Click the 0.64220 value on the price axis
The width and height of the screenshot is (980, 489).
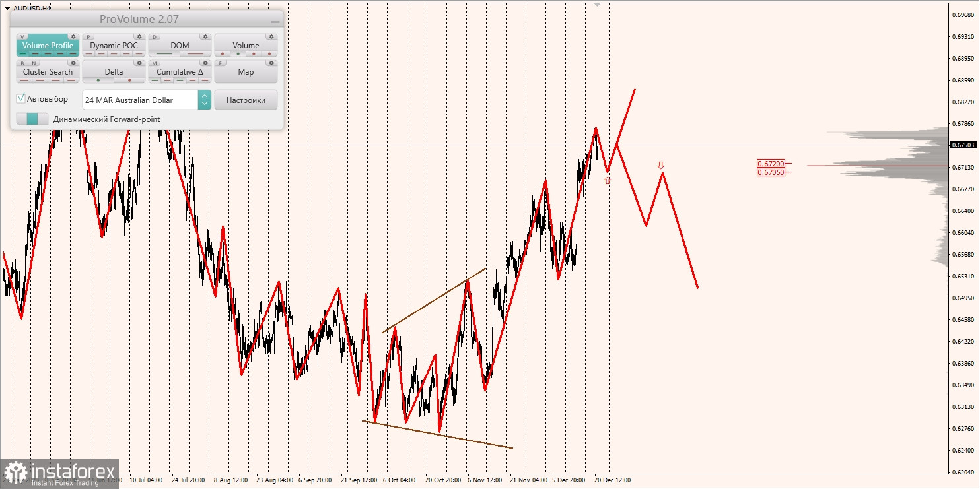[x=965, y=341]
